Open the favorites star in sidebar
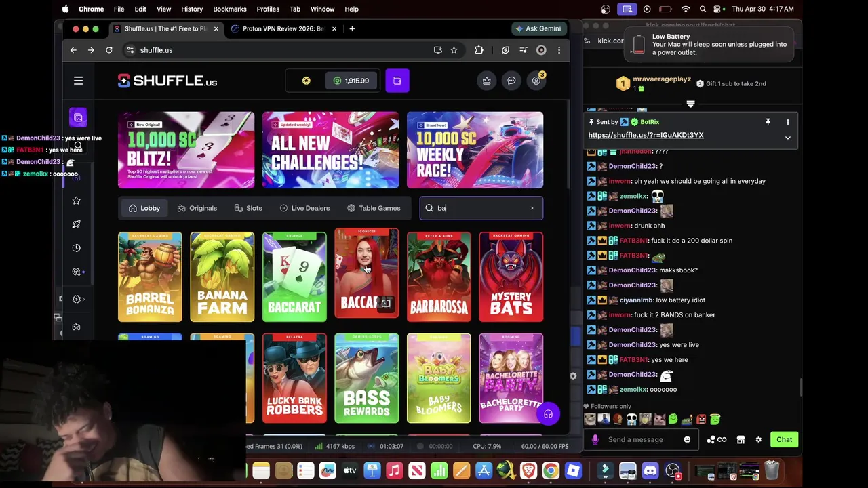 (x=77, y=201)
